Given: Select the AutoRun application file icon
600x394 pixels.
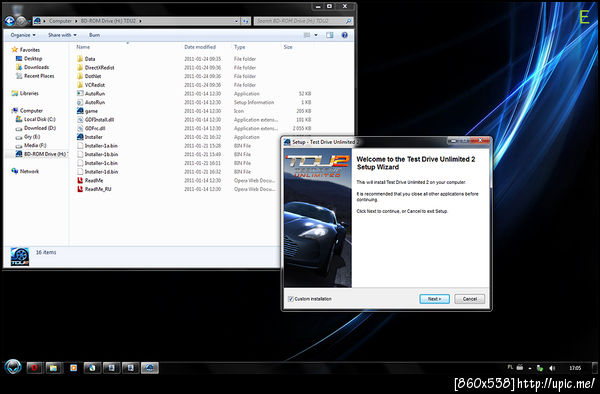Looking at the screenshot, I should [x=80, y=94].
